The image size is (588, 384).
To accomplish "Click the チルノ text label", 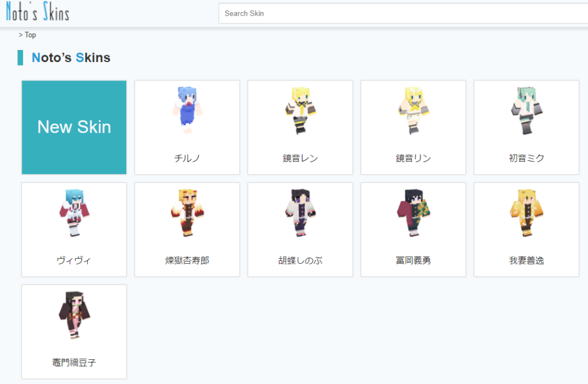I will point(187,158).
